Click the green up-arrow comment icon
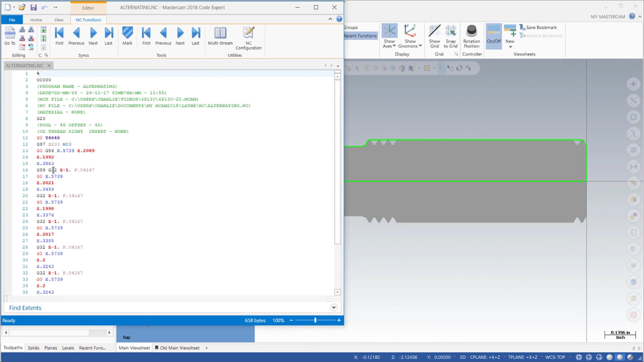Image resolution: width=644 pixels, height=362 pixels. (x=43, y=30)
